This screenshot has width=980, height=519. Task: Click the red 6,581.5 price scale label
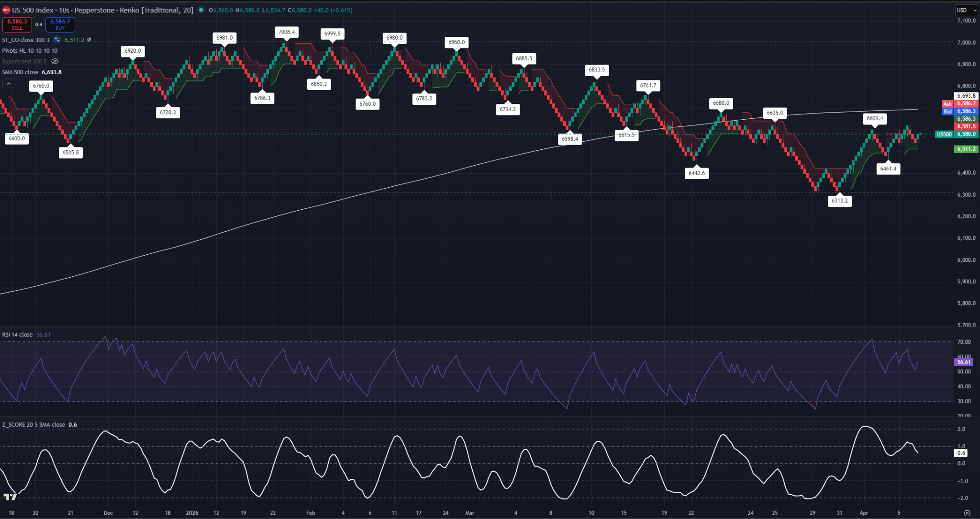pos(966,126)
